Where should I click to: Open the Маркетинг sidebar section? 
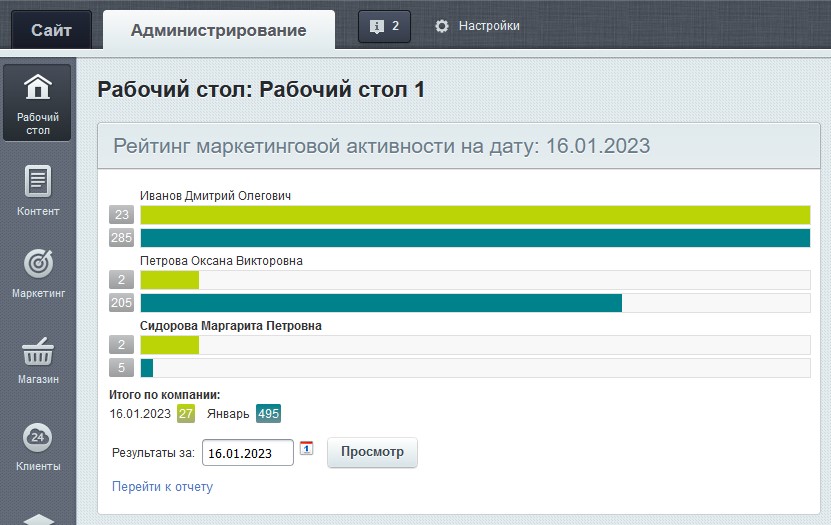pos(38,273)
